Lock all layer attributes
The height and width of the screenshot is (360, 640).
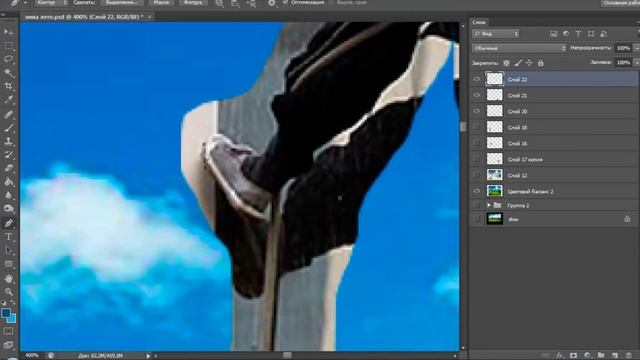click(540, 63)
